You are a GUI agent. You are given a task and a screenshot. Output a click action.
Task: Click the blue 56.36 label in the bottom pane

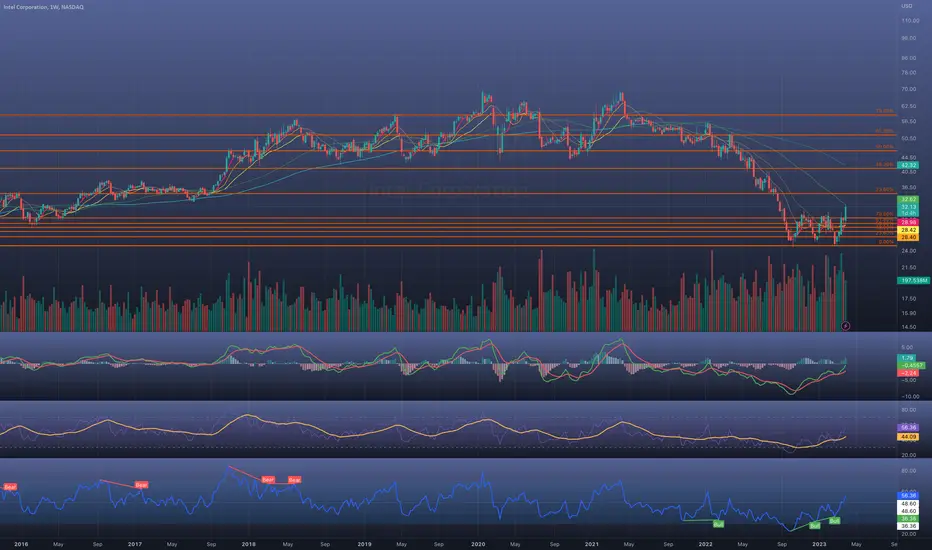[x=908, y=495]
